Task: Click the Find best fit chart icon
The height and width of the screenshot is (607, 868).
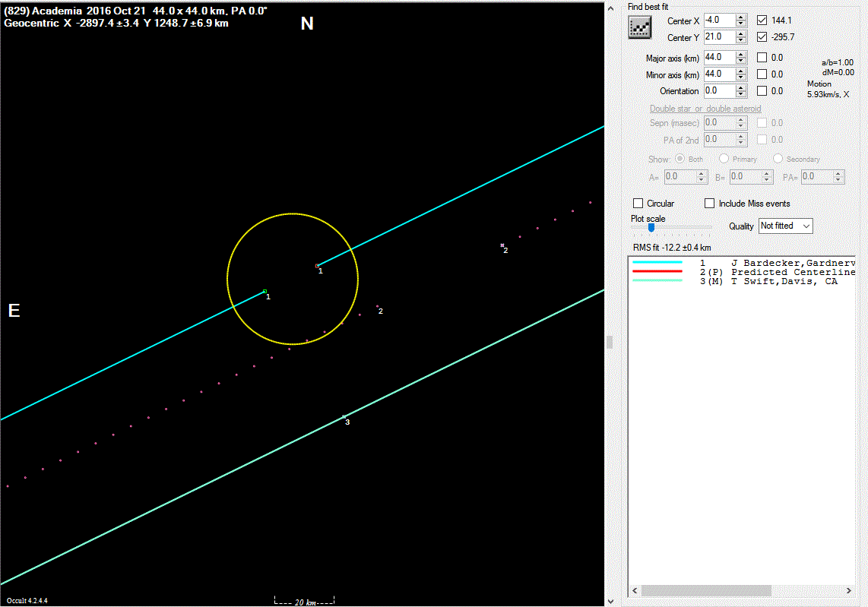Action: click(x=639, y=27)
